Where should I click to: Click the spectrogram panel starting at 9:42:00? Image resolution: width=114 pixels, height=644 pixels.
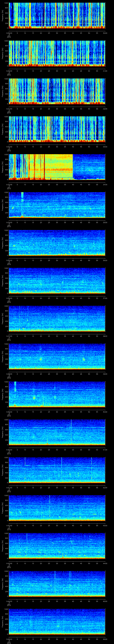click(x=57, y=508)
